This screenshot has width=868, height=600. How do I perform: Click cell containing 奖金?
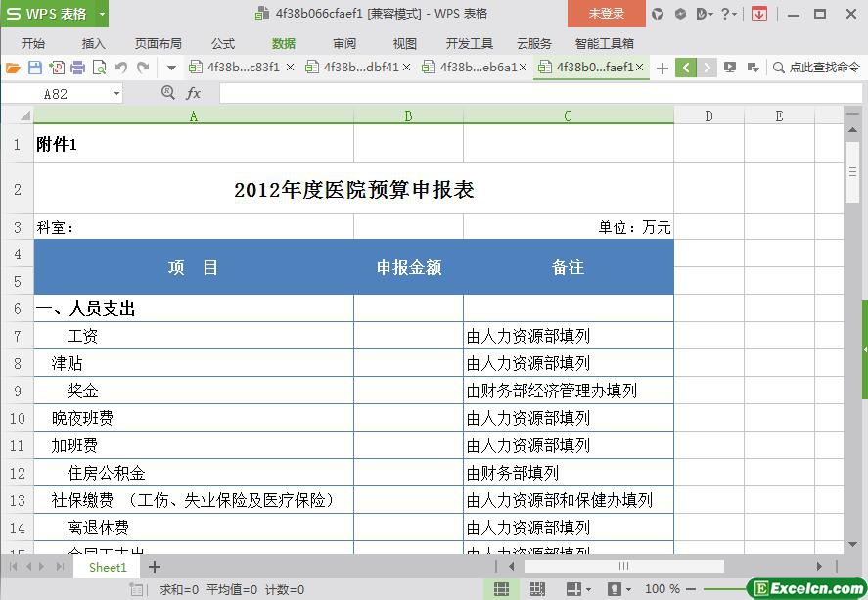[193, 391]
